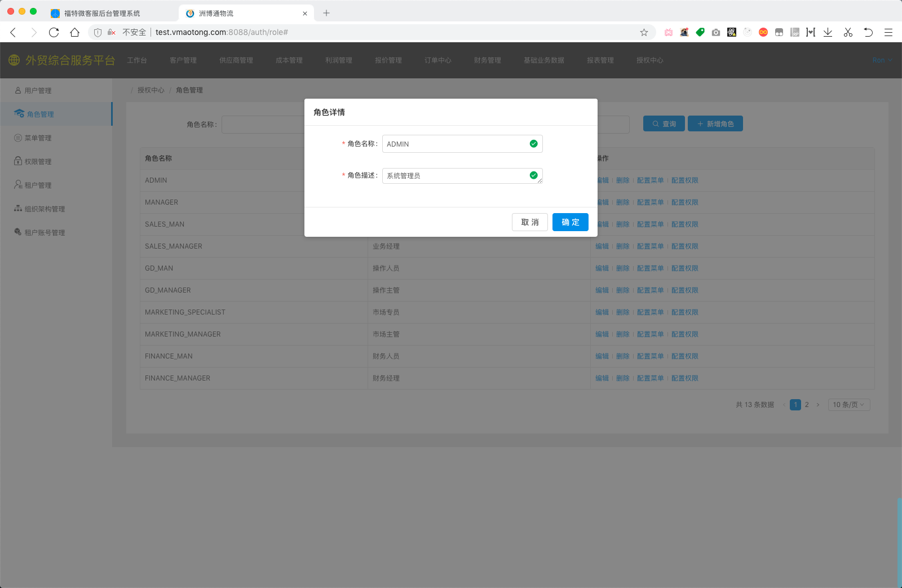
Task: Open the 客户管理 top menu
Action: [183, 60]
